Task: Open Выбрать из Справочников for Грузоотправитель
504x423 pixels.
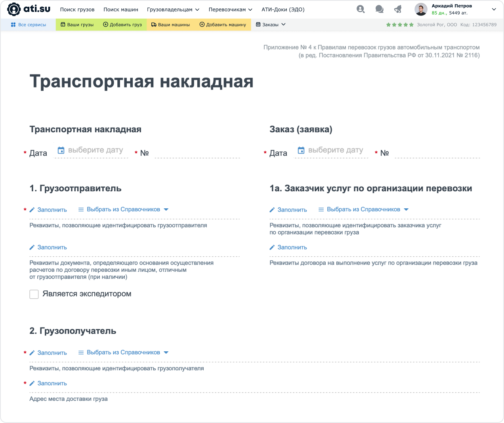Action: tap(123, 210)
